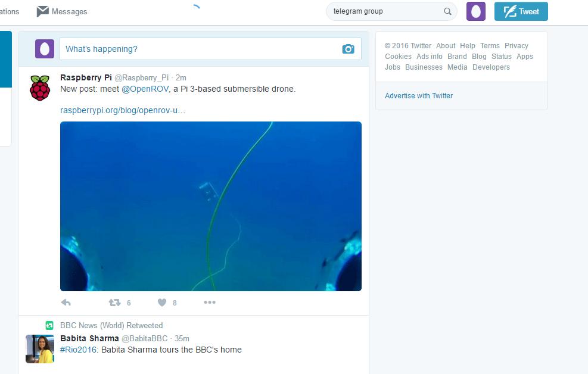Click "Advertise with Twitter" link

click(x=419, y=95)
